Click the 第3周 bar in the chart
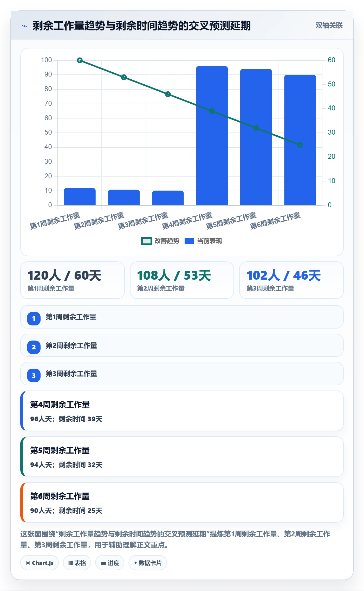Viewport: 364px width, 591px height. (x=168, y=198)
